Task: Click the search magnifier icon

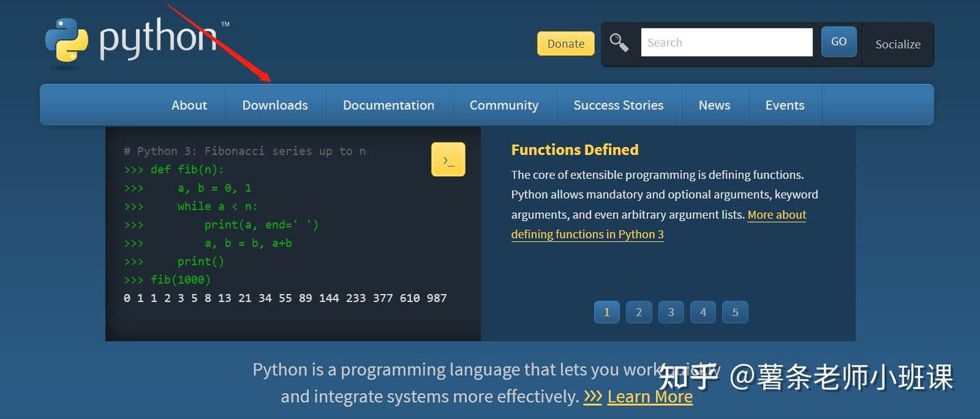Action: tap(619, 41)
